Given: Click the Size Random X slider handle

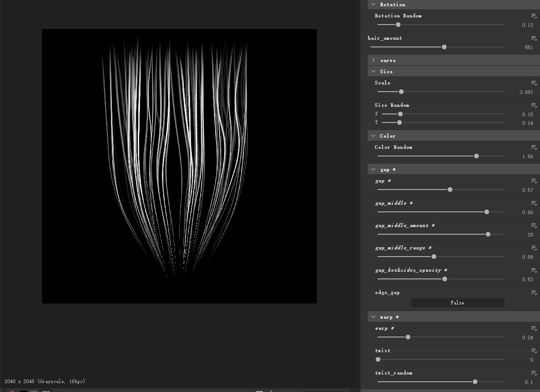Looking at the screenshot, I should [400, 114].
